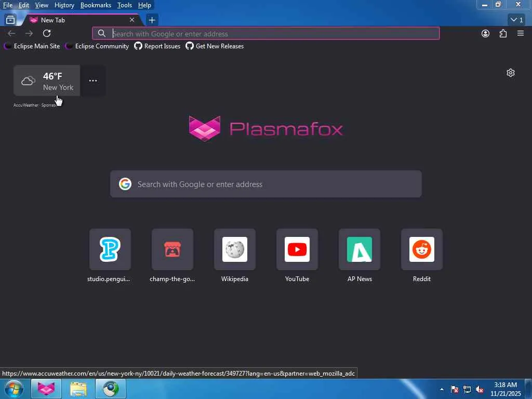Image resolution: width=532 pixels, height=399 pixels.
Task: Open Action Center flag icon
Action: pyautogui.click(x=455, y=389)
